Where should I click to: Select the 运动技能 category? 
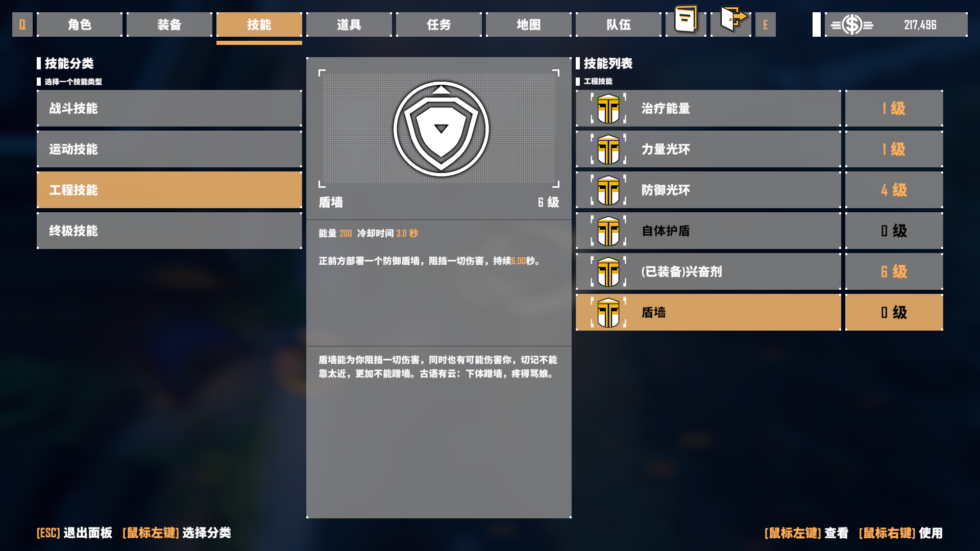point(169,149)
